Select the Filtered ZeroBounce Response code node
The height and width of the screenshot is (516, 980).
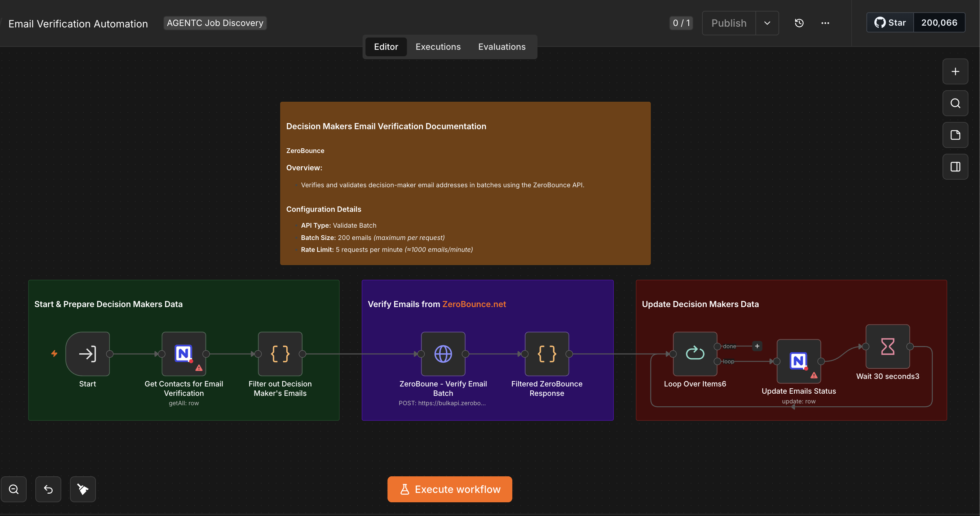(x=547, y=354)
